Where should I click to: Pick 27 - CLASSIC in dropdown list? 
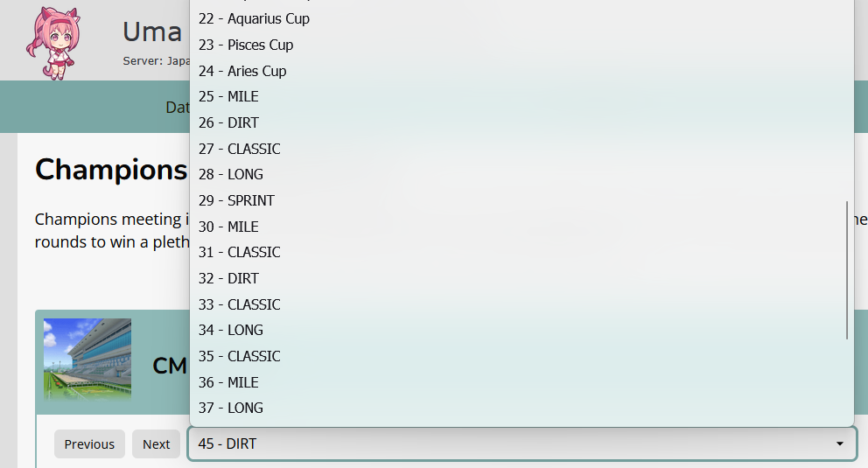(x=521, y=148)
